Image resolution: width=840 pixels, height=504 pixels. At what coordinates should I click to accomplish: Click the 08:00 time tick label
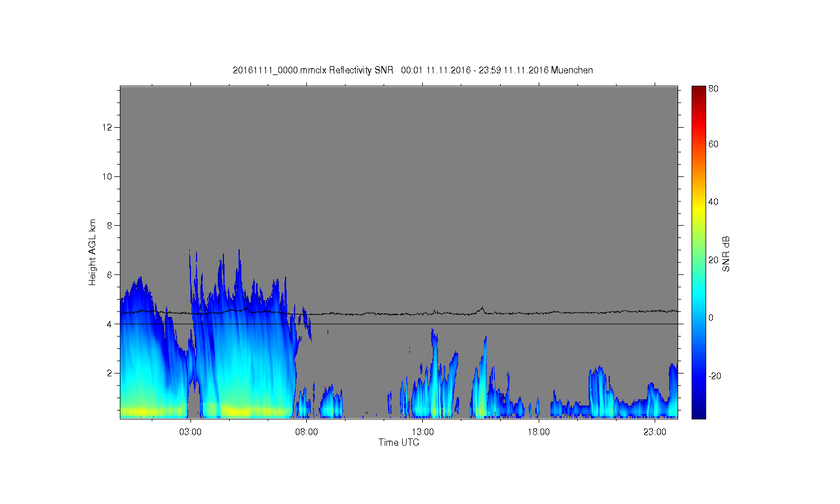click(306, 432)
